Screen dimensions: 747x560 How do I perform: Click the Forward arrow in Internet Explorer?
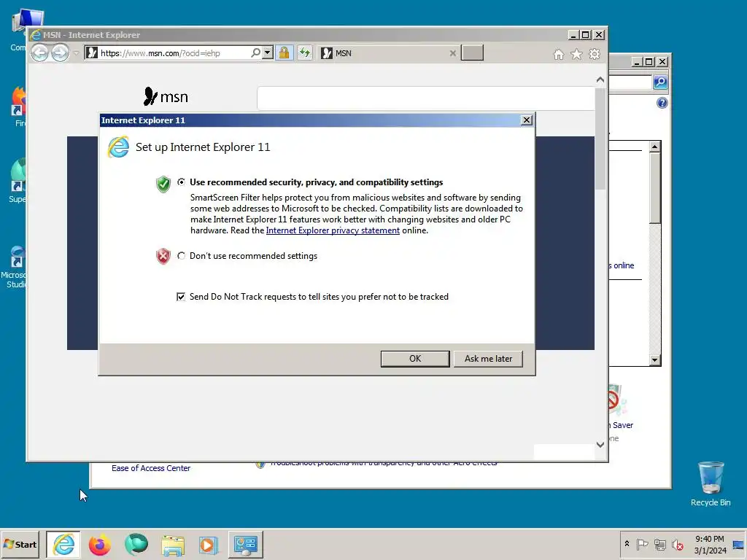click(60, 52)
